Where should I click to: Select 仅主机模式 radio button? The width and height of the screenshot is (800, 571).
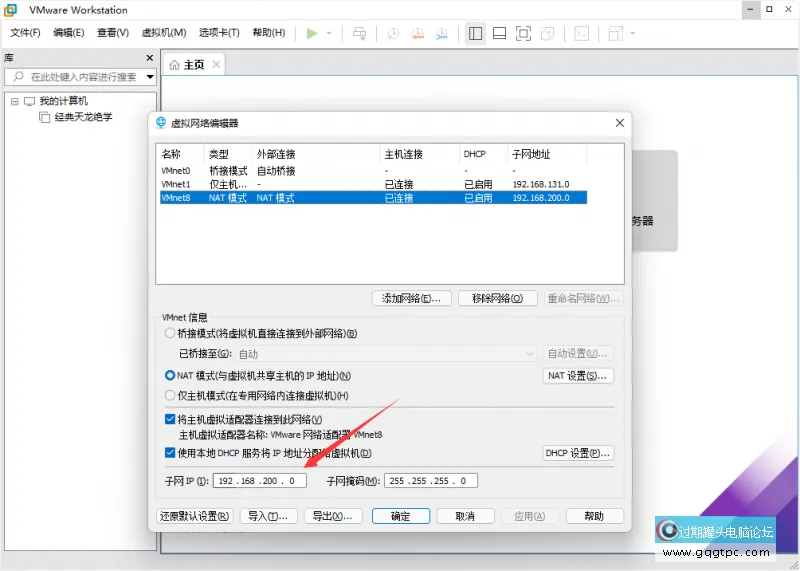click(x=170, y=395)
